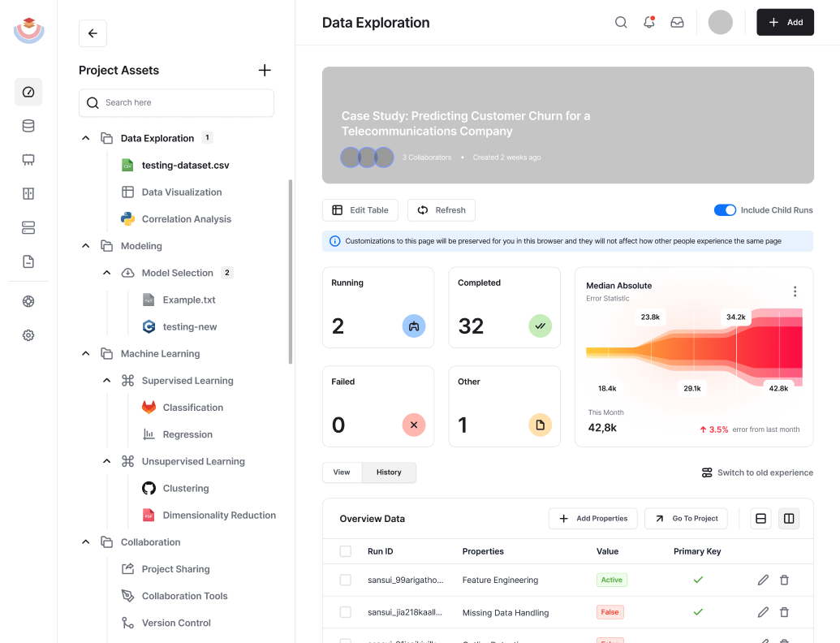Switch to the History tab
Viewport: 840px width, 643px height.
389,473
